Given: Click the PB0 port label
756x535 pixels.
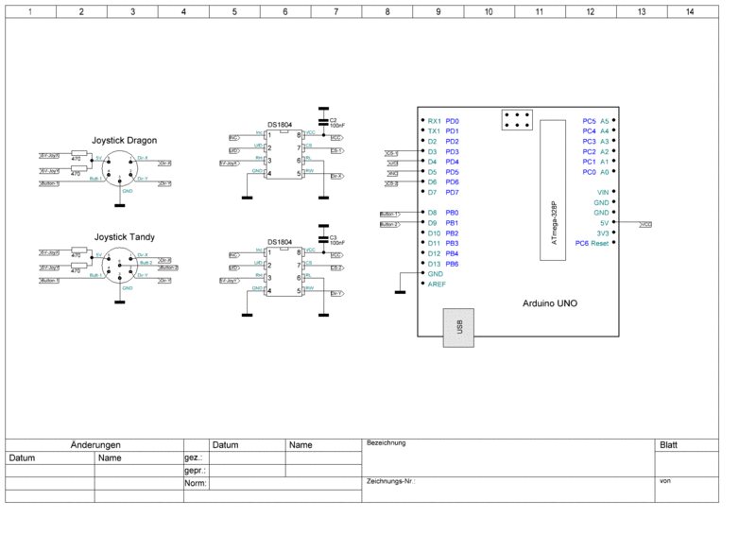Looking at the screenshot, I should (x=453, y=213).
